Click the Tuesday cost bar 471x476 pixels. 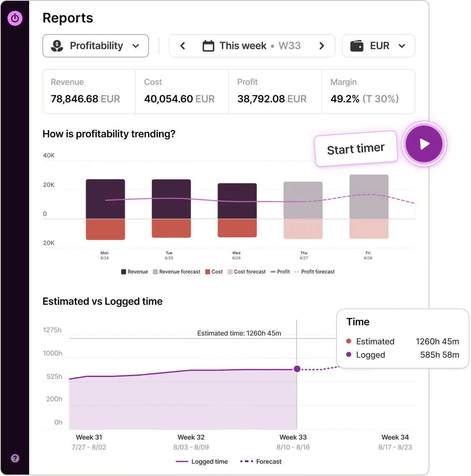point(171,228)
